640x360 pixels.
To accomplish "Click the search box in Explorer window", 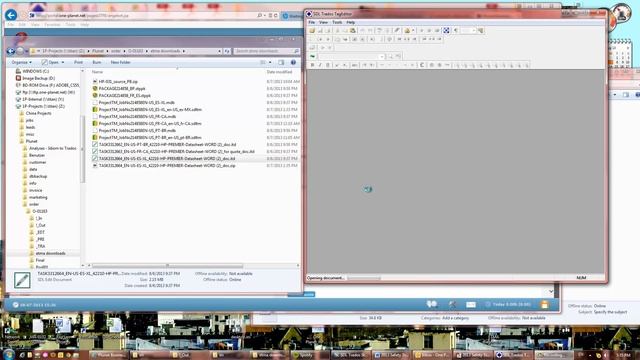I will pyautogui.click(x=267, y=51).
